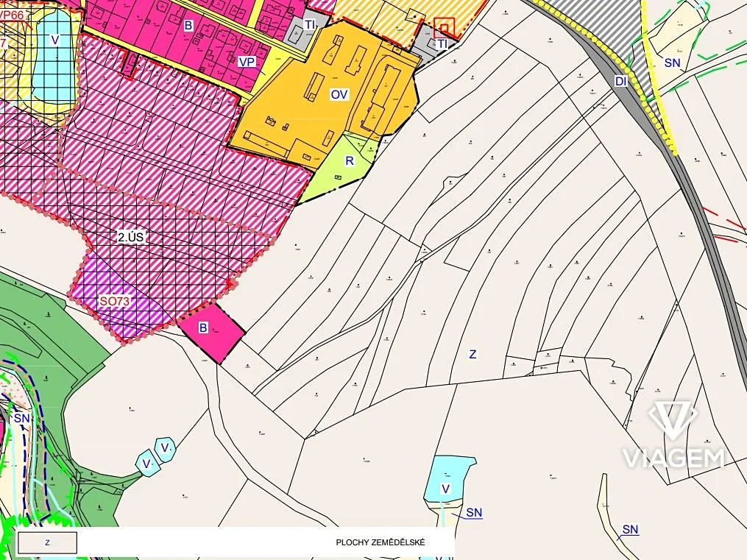Click the Z legend color swatch
The width and height of the screenshot is (747, 560).
pyautogui.click(x=47, y=542)
